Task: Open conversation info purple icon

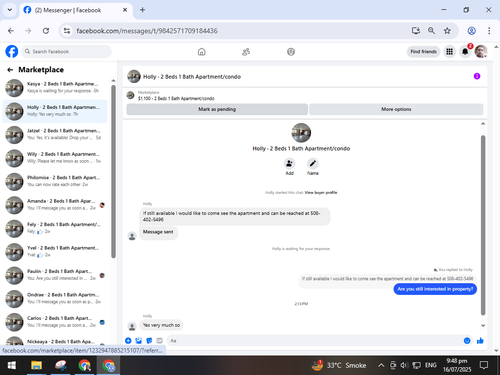Action: click(x=477, y=76)
